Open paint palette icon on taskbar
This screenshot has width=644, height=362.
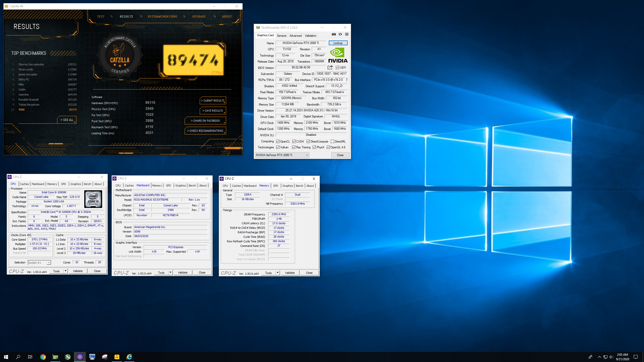(x=105, y=357)
